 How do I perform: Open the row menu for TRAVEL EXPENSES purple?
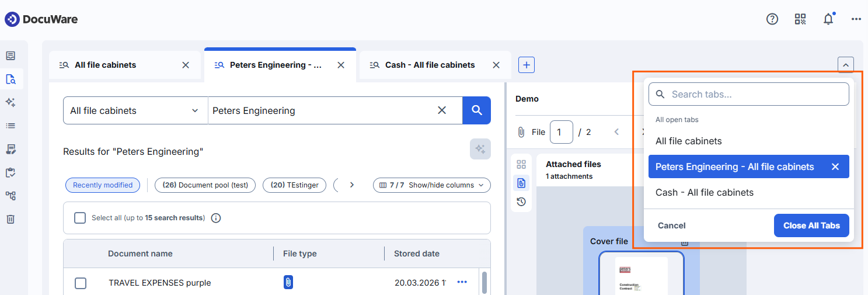tap(462, 283)
